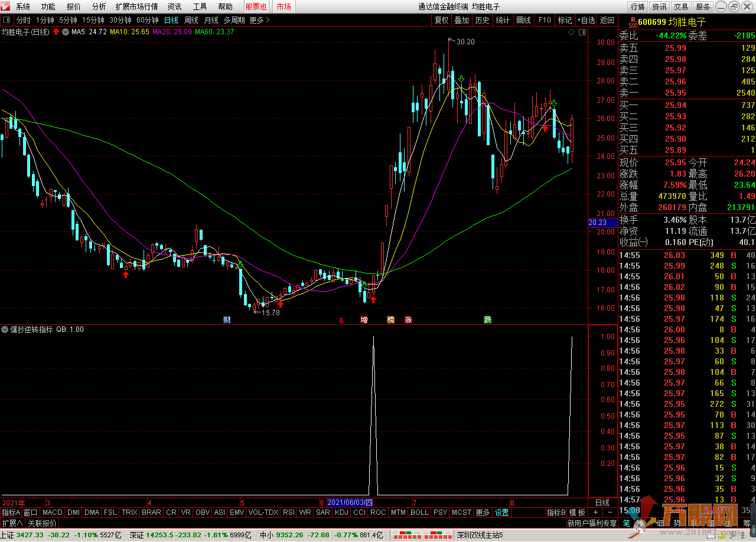The height and width of the screenshot is (542, 756).
Task: Open the 扩展市场行情 menu
Action: pyautogui.click(x=137, y=7)
